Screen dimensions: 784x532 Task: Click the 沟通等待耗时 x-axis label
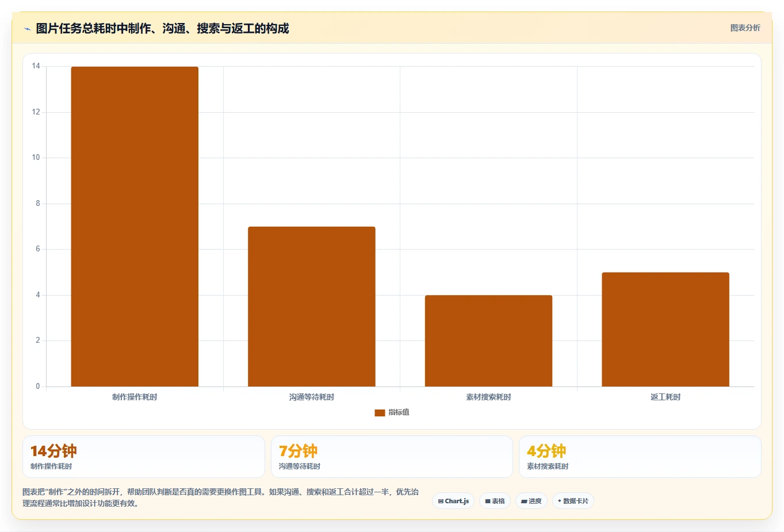click(x=312, y=397)
